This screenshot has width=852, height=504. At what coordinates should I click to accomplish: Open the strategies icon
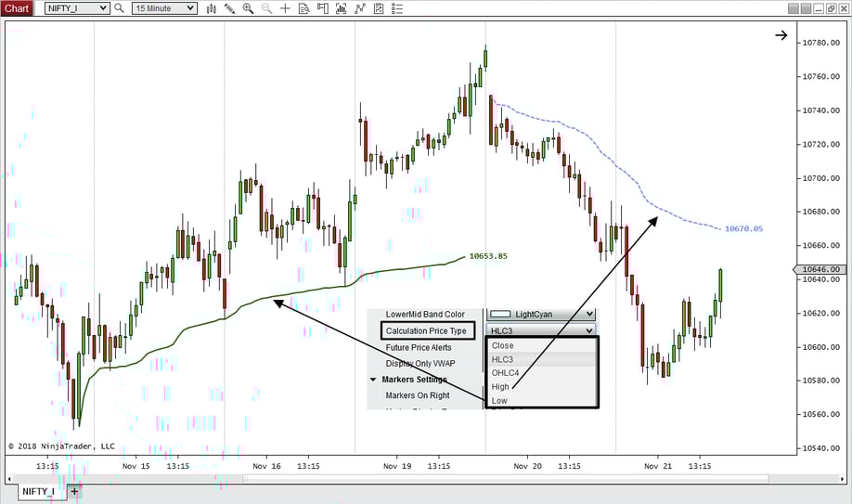(x=379, y=8)
